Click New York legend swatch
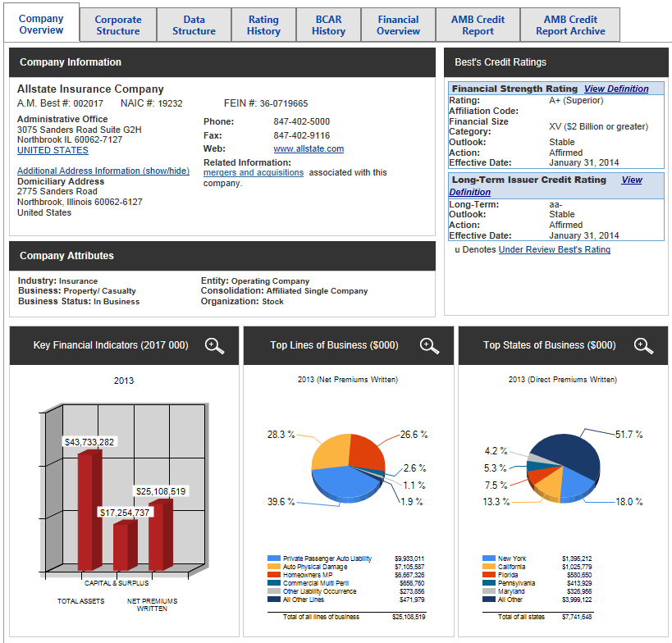Screen dimensions: 672x643 pos(489,559)
